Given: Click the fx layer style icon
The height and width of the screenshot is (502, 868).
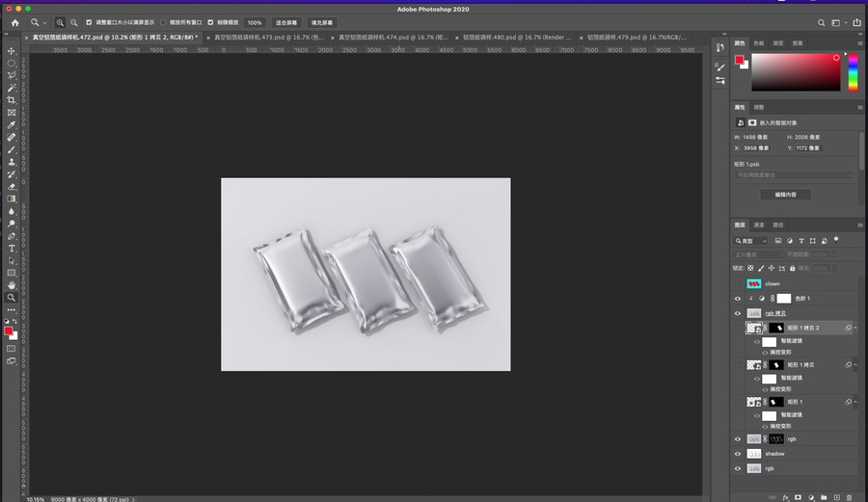Looking at the screenshot, I should tap(785, 497).
